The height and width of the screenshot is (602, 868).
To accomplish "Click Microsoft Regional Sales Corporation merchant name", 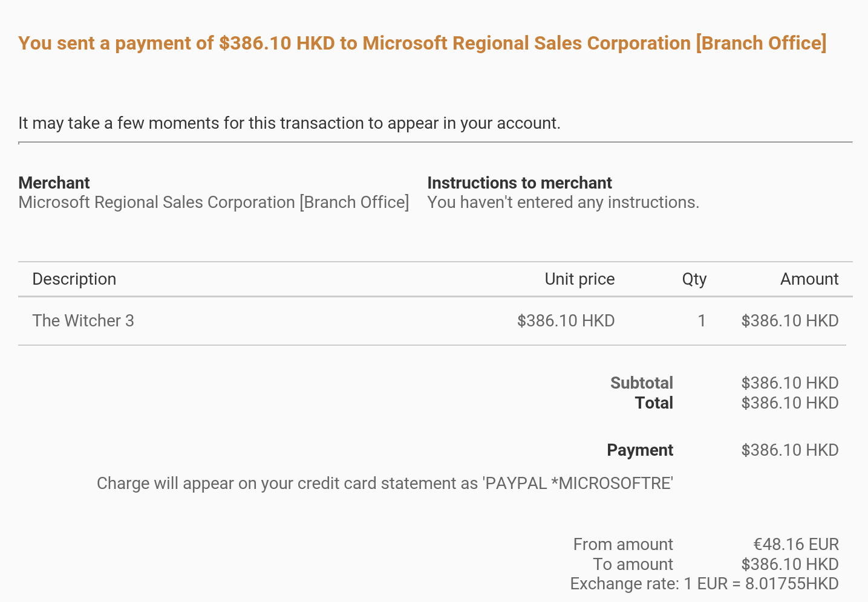I will click(x=214, y=202).
